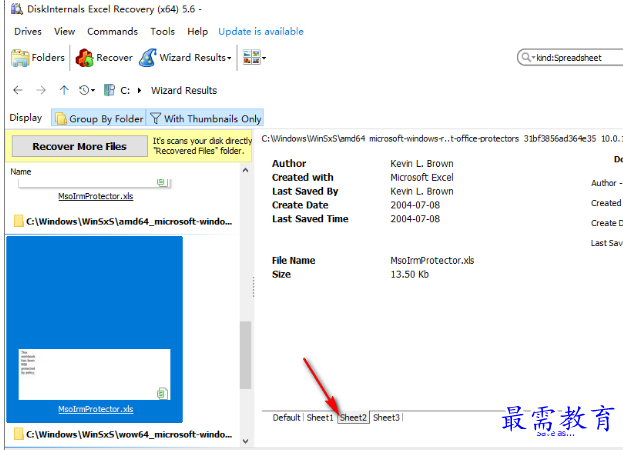This screenshot has height=450, width=623.
Task: Open the Tools menu
Action: [x=163, y=31]
